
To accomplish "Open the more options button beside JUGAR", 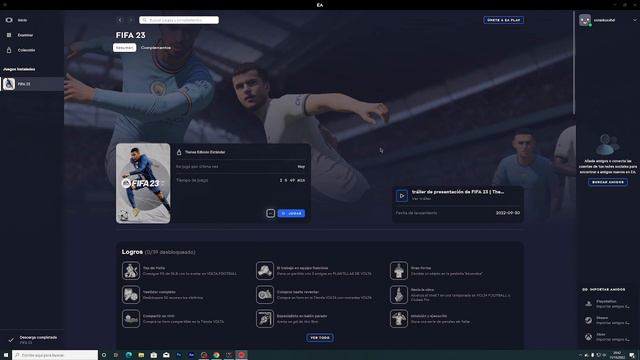I will point(270,213).
